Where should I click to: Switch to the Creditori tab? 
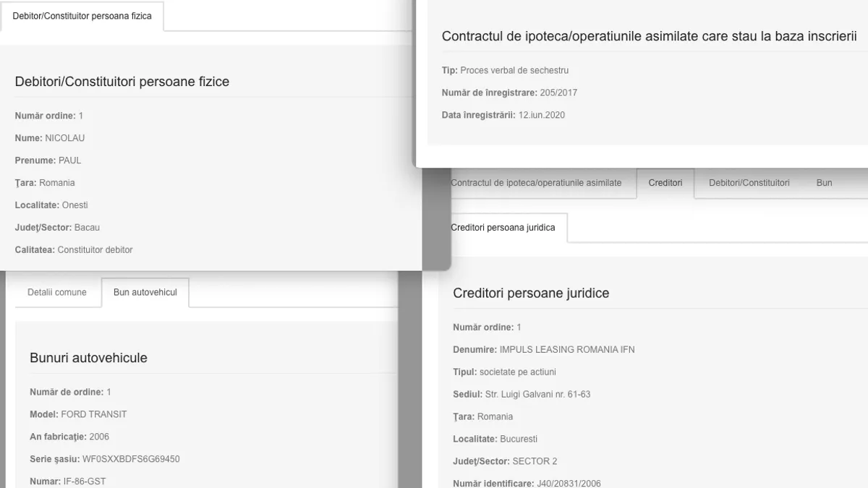coord(665,183)
